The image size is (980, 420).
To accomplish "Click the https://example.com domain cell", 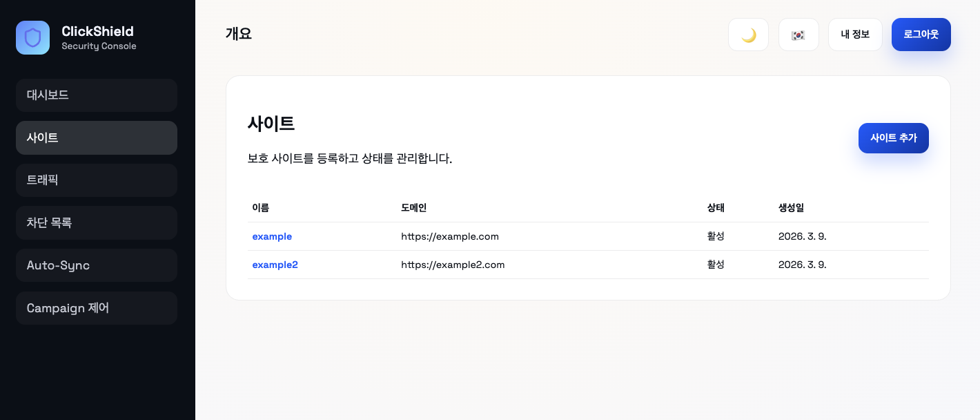I will 450,236.
